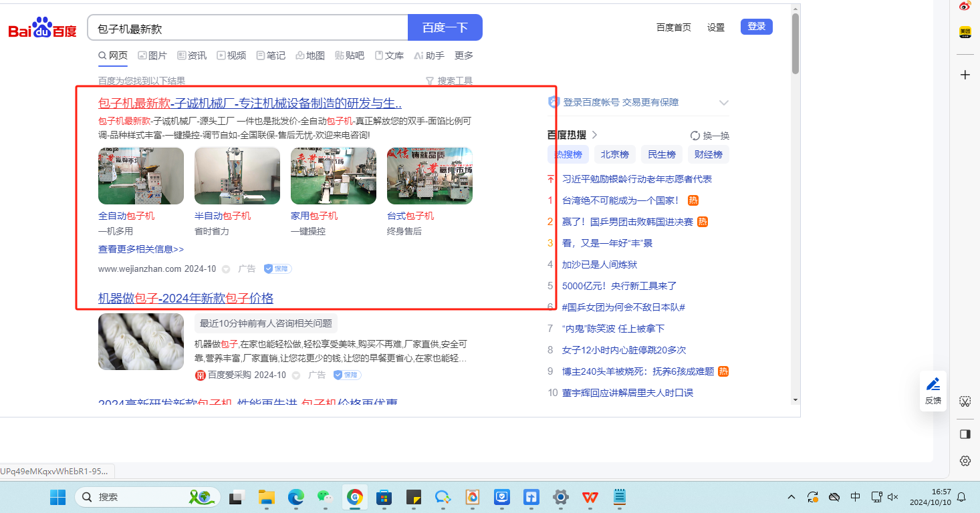Open hot search 女子12小时内心脏停跳20多次
This screenshot has width=980, height=513.
624,350
